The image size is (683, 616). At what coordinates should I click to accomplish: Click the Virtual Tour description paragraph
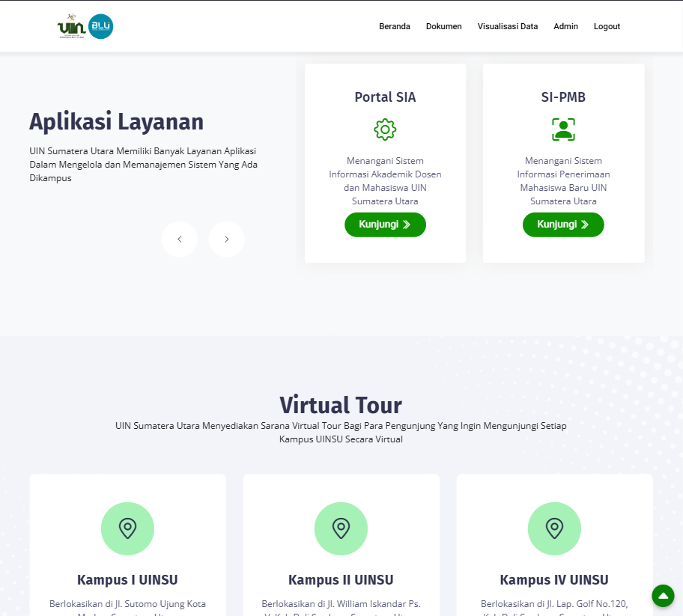[x=341, y=433]
